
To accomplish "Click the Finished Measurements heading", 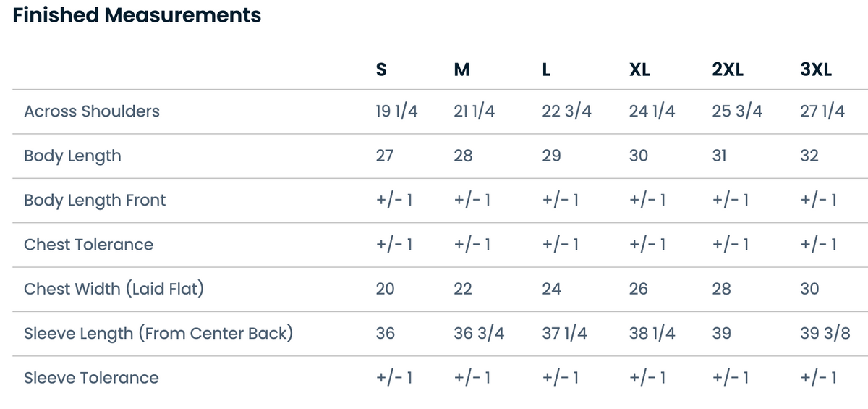I will click(x=137, y=15).
